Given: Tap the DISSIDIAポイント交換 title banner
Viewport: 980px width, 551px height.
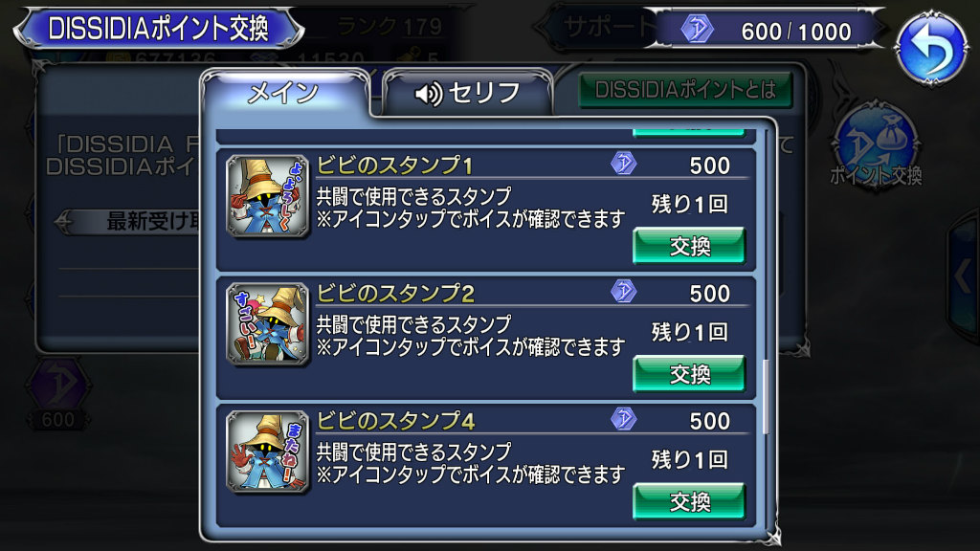Looking at the screenshot, I should click(159, 29).
